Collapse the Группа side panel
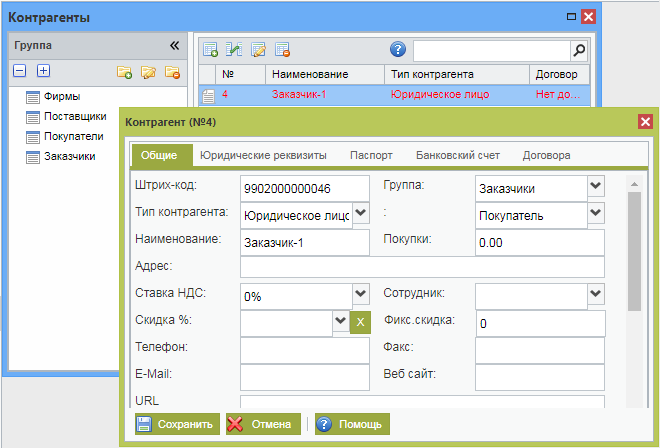Viewport: 660px width, 448px height. [x=174, y=45]
